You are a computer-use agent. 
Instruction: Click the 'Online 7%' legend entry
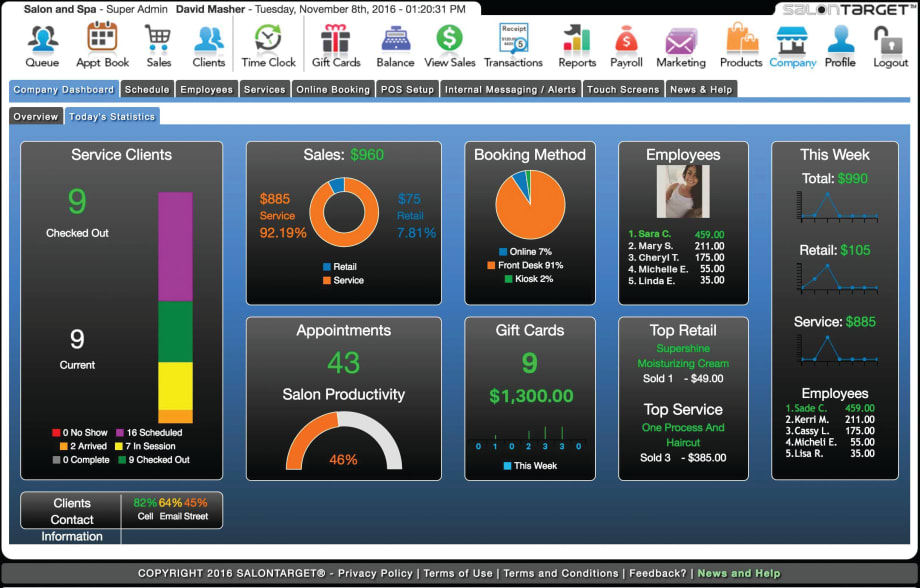(525, 252)
